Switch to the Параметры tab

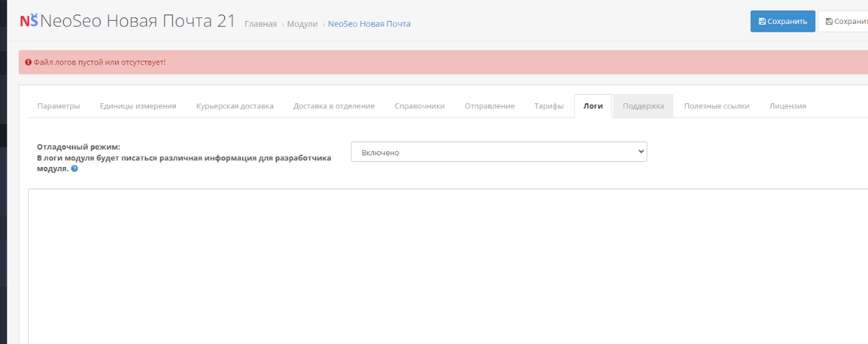click(x=59, y=106)
